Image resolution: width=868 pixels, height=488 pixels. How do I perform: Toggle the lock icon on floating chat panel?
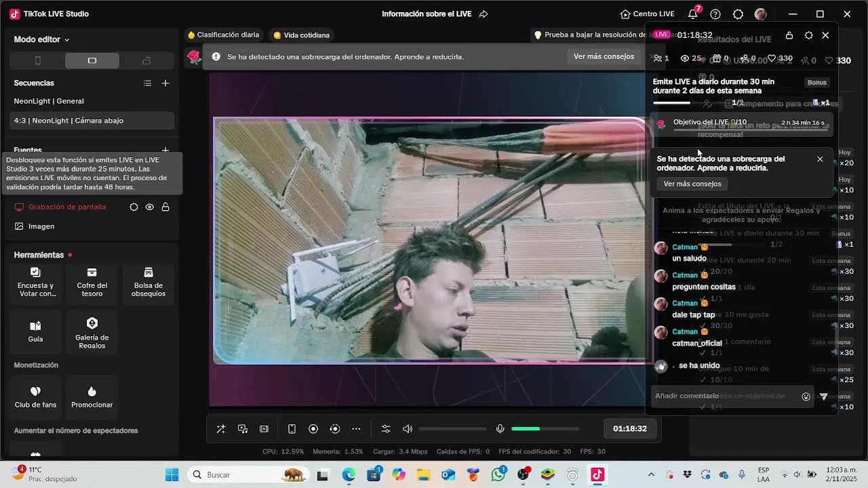coord(789,35)
